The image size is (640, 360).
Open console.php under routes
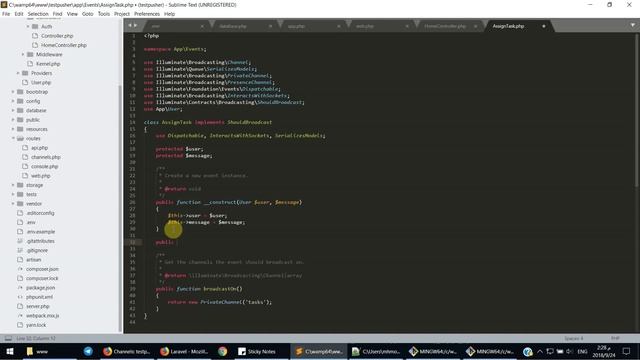44,167
